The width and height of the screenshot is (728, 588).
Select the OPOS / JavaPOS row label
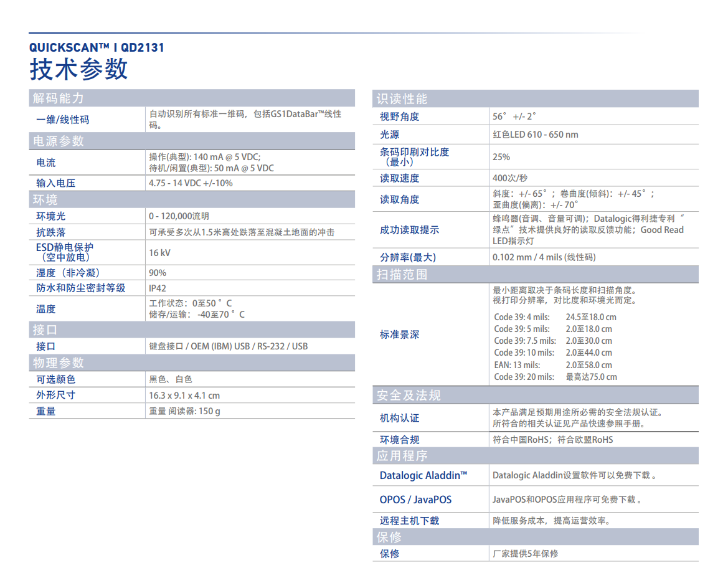pyautogui.click(x=415, y=500)
